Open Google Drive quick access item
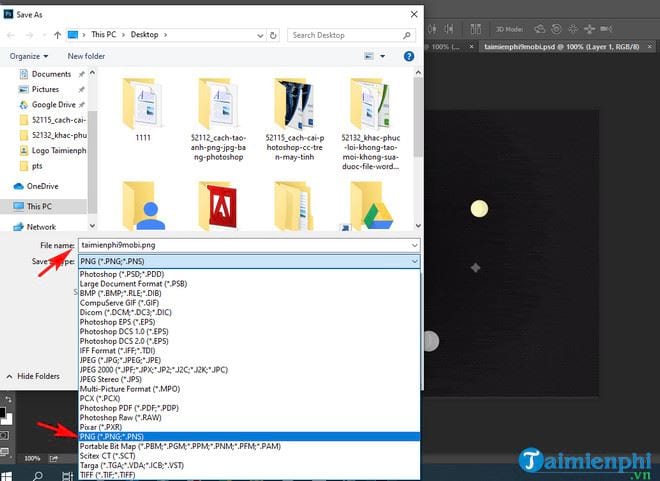The width and height of the screenshot is (660, 481). [x=53, y=105]
